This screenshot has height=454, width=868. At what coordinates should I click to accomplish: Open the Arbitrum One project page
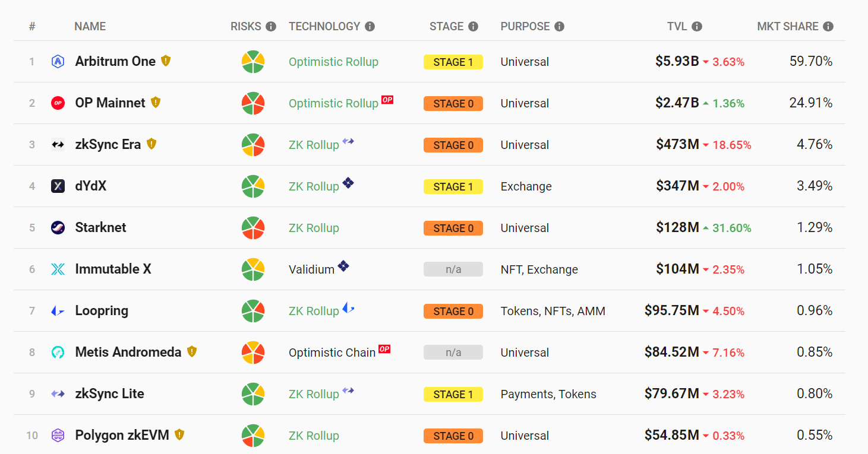(115, 62)
